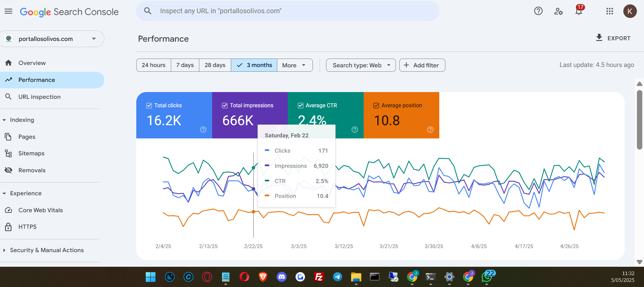The image size is (644, 287).
Task: Open users and permissions settings icon
Action: tap(558, 12)
